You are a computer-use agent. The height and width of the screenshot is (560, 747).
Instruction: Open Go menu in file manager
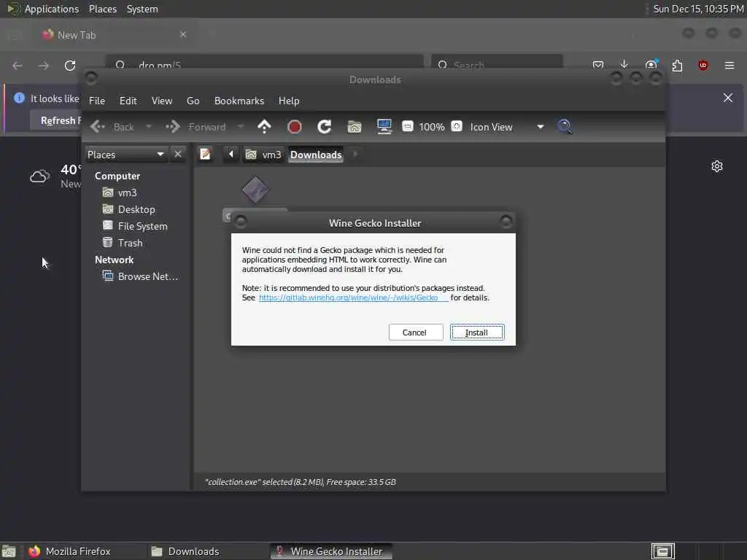coord(193,101)
